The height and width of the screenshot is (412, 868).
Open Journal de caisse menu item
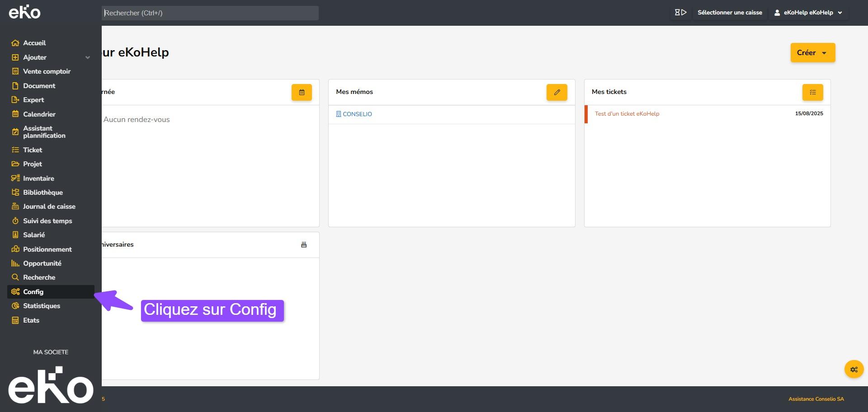[49, 206]
